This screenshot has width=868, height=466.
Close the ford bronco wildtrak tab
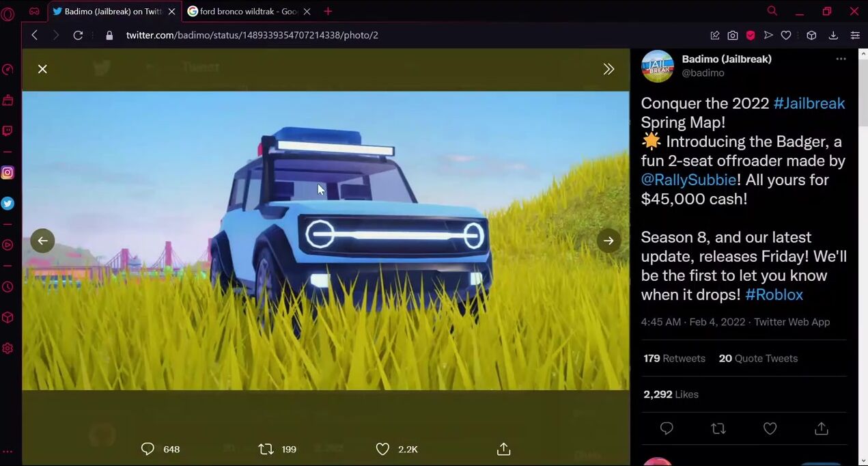(307, 12)
